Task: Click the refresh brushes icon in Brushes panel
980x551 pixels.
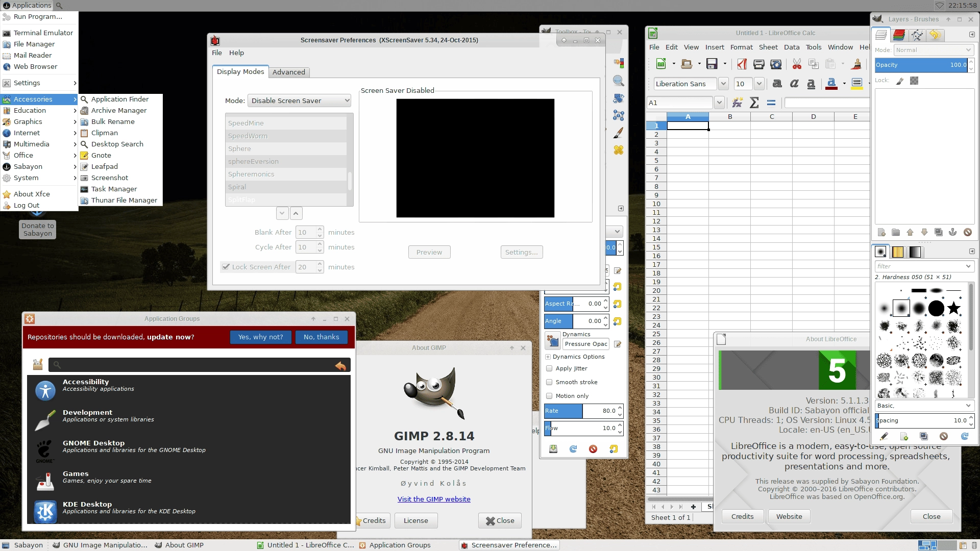Action: pos(965,436)
